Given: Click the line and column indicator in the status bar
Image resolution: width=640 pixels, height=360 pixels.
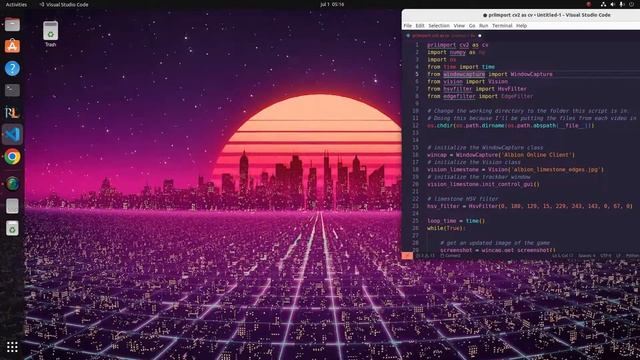Looking at the screenshot, I should [562, 256].
